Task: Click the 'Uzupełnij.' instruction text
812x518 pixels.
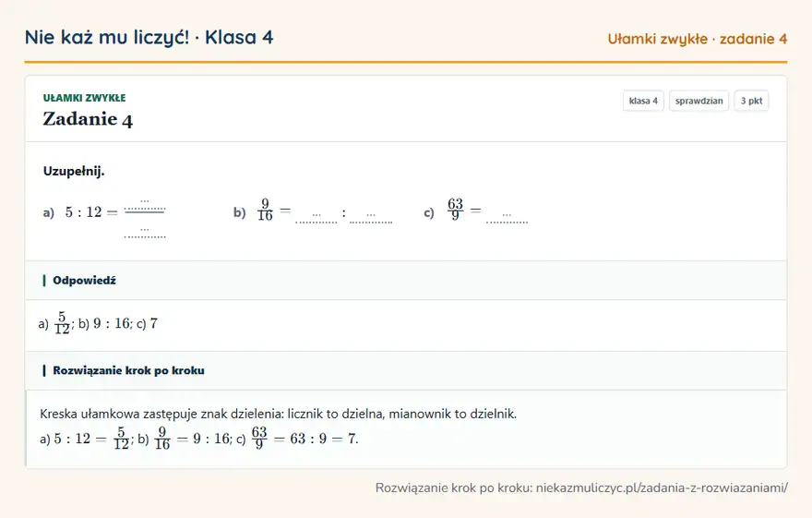Action: point(74,171)
